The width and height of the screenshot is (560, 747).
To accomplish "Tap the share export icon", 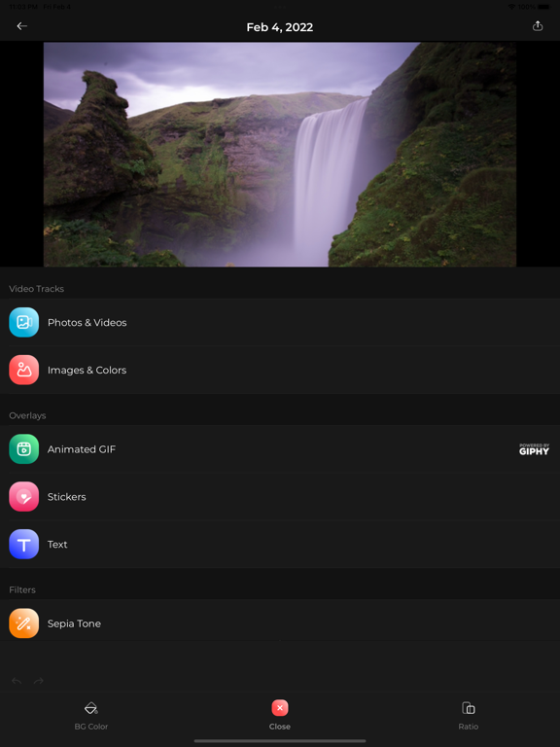I will tap(537, 25).
